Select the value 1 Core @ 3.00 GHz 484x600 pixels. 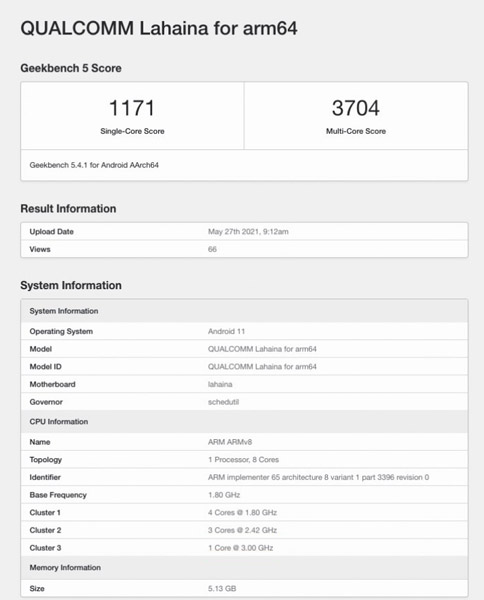tap(240, 548)
